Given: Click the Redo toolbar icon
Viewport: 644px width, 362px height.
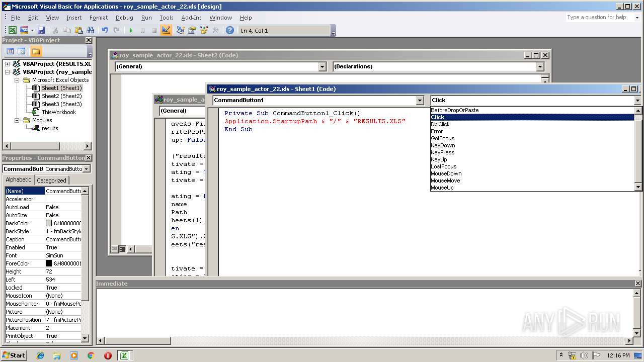Looking at the screenshot, I should [x=116, y=31].
